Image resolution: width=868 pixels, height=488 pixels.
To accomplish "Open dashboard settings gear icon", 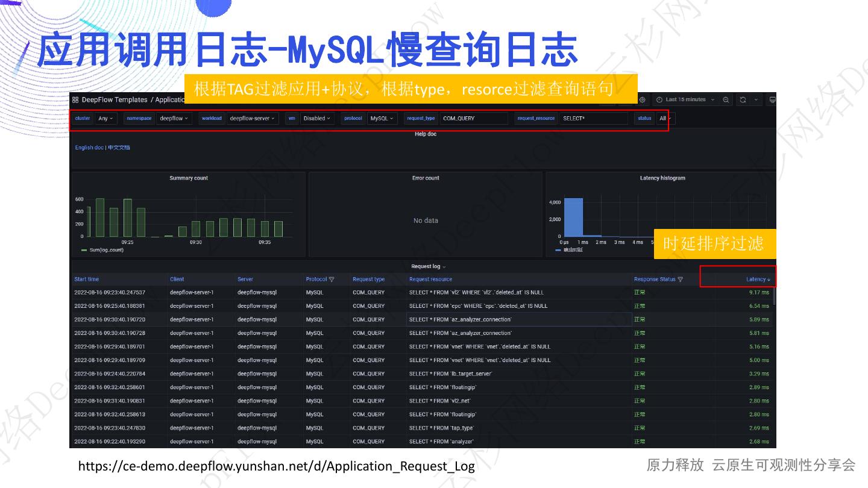I will pyautogui.click(x=643, y=100).
